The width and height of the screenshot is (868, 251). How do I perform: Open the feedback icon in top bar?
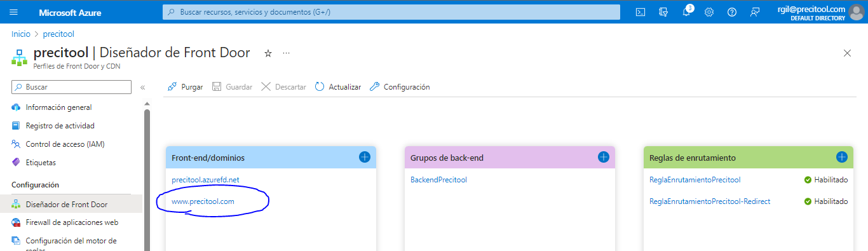pos(755,12)
